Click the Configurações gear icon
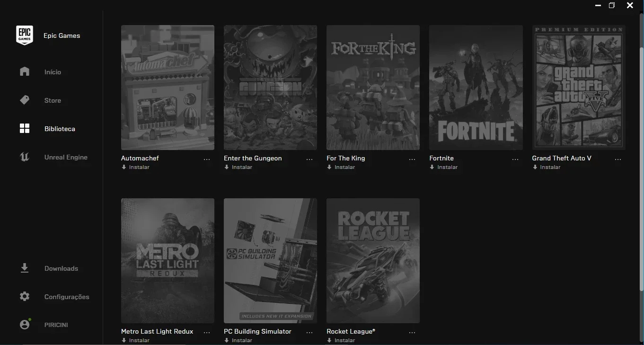644x345 pixels. (25, 296)
